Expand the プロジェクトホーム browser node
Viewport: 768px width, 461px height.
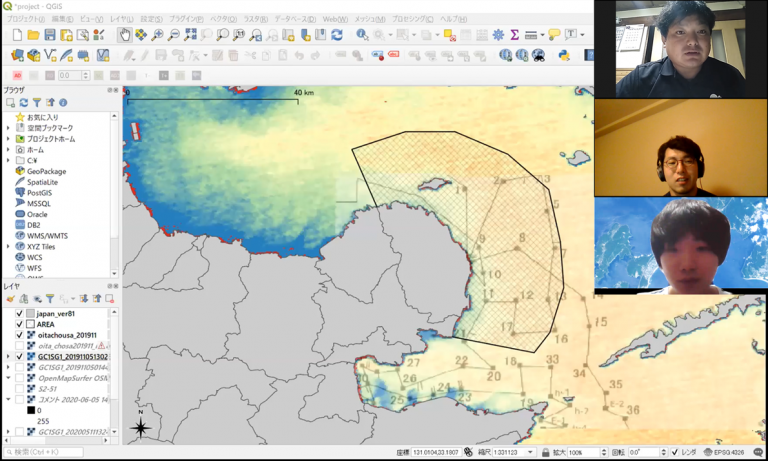(8, 139)
